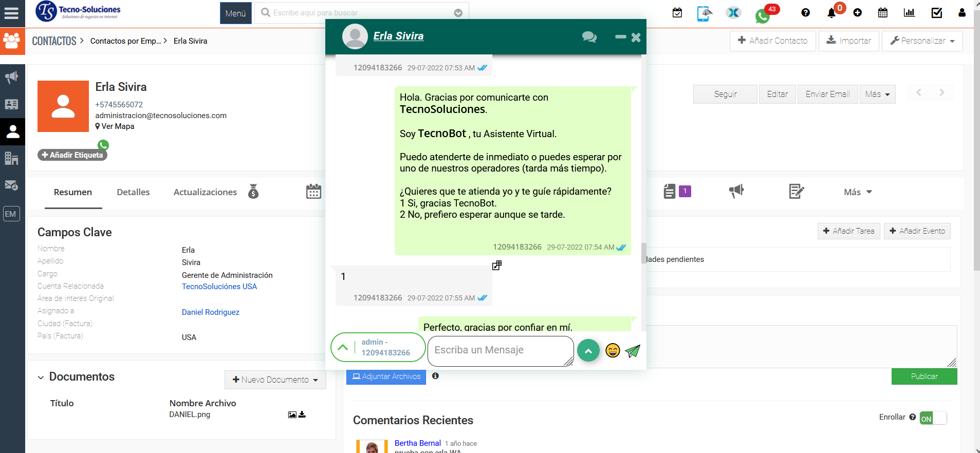Open the reports bar chart icon
This screenshot has height=453, width=980.
point(909,13)
